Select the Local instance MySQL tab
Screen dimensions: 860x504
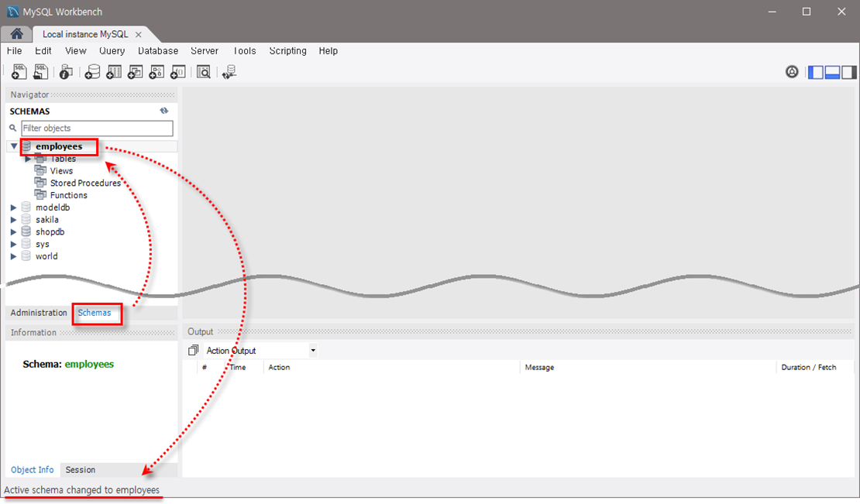85,35
